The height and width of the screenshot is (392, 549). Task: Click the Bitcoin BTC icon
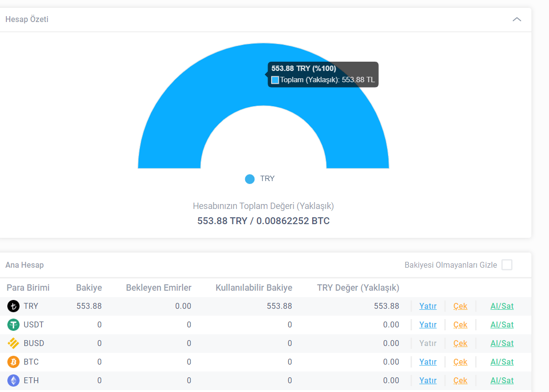click(x=13, y=362)
